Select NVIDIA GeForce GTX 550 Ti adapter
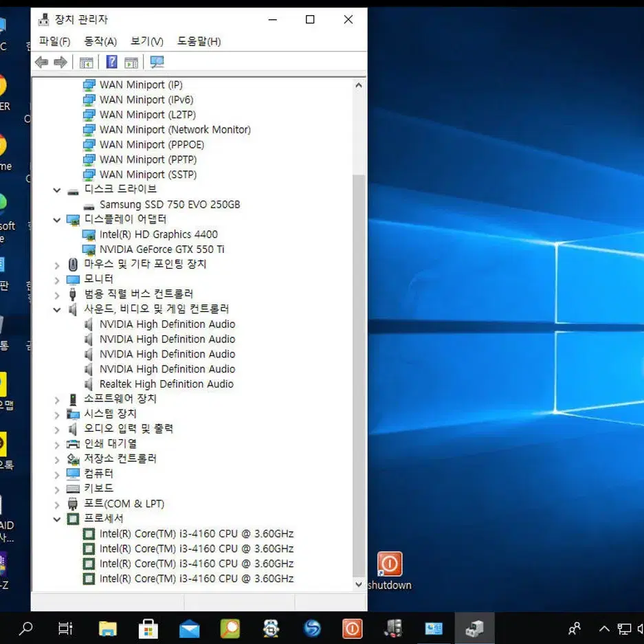The image size is (644, 644). pyautogui.click(x=162, y=249)
